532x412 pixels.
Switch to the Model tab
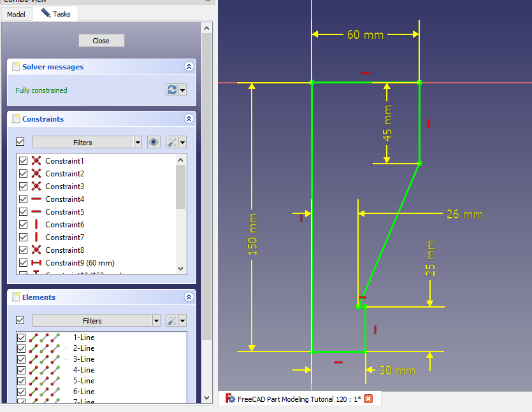(16, 14)
